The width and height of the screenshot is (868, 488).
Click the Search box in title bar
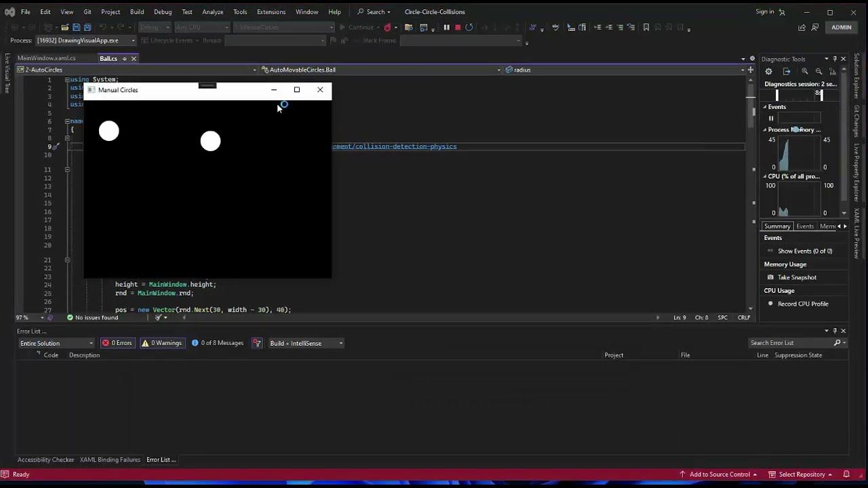[x=374, y=12]
